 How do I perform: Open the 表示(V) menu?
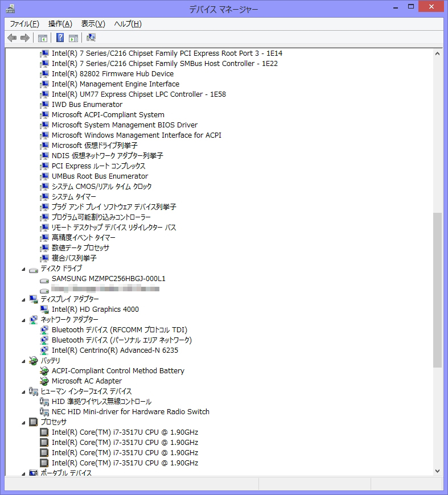pos(93,24)
